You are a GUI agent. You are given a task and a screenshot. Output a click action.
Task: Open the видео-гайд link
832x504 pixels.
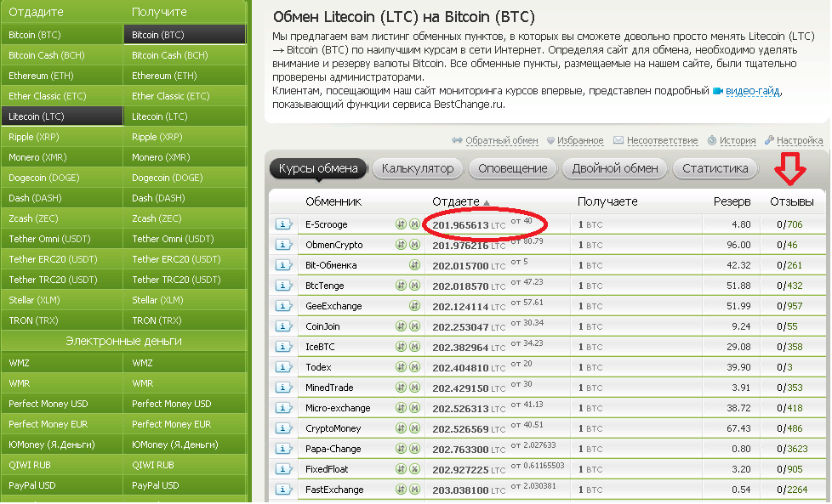(x=752, y=91)
